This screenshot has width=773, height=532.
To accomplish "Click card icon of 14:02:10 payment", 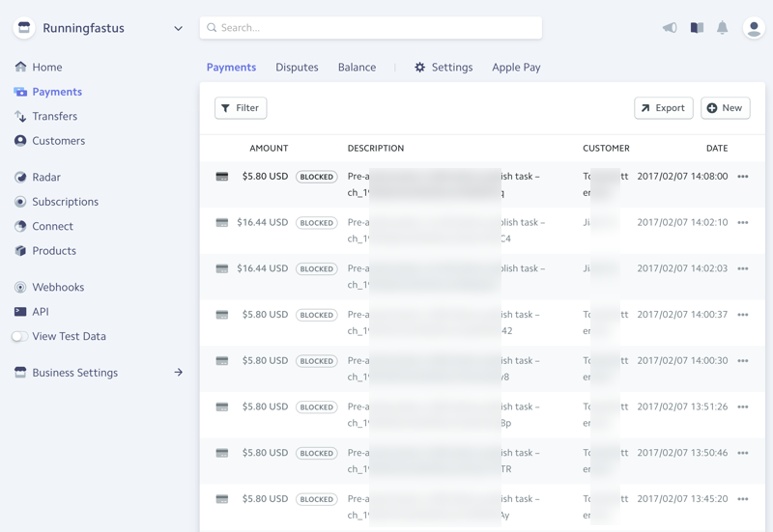I will pyautogui.click(x=222, y=223).
